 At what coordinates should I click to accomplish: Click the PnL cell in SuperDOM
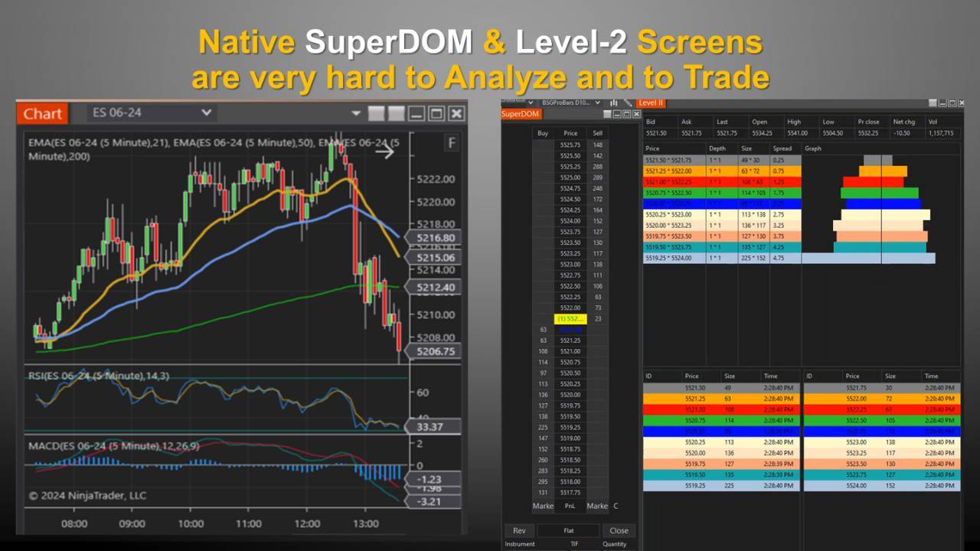[570, 506]
